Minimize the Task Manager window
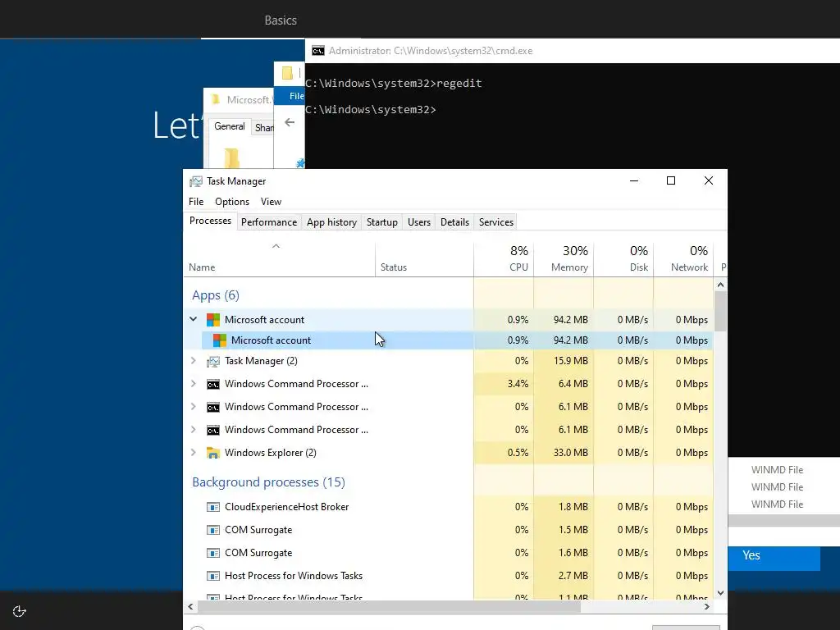Image resolution: width=840 pixels, height=630 pixels. click(634, 181)
